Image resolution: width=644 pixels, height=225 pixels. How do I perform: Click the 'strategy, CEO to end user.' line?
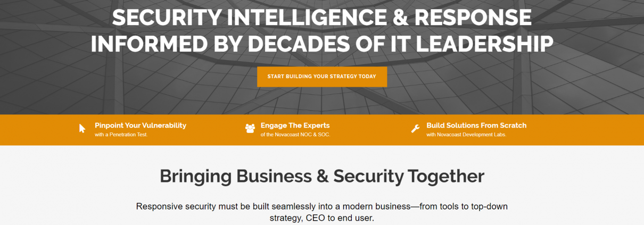tap(321, 218)
